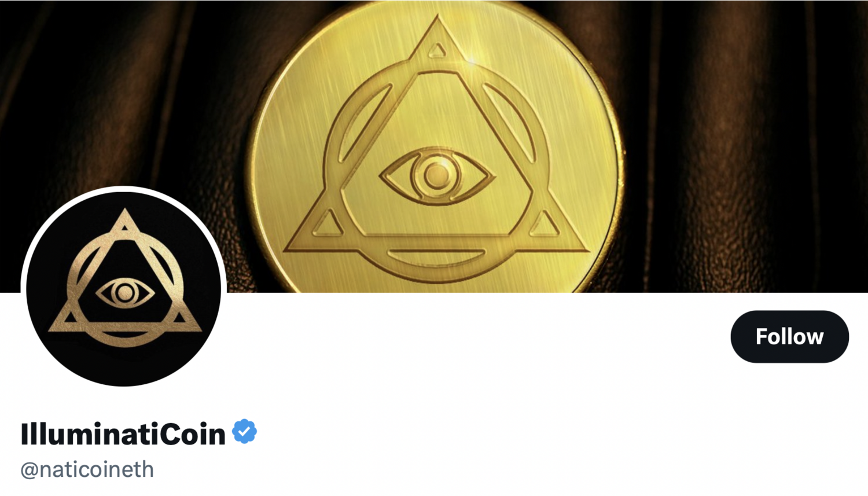The height and width of the screenshot is (496, 868).
Task: Select the @naticoineth handle text
Action: [87, 469]
